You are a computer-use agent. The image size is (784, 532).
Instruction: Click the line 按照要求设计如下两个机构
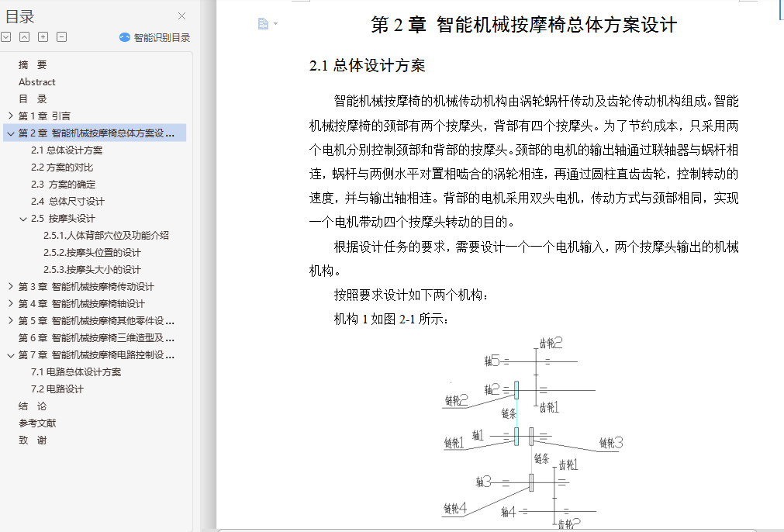coord(411,295)
